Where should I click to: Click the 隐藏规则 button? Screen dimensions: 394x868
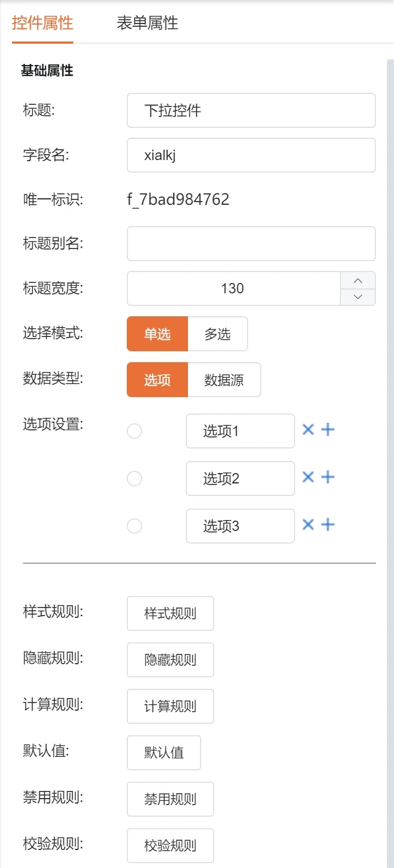pos(170,660)
